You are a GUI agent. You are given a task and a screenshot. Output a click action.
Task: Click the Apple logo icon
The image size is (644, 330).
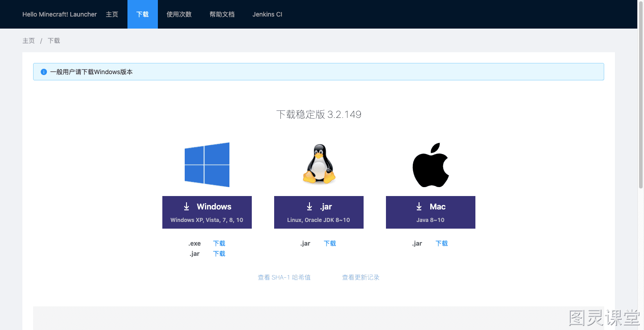click(431, 165)
